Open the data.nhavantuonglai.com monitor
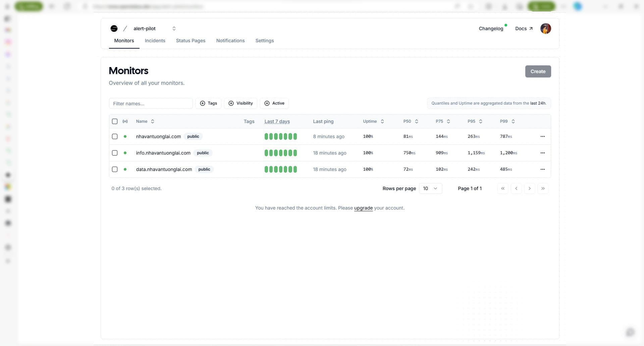Image resolution: width=644 pixels, height=346 pixels. [164, 169]
